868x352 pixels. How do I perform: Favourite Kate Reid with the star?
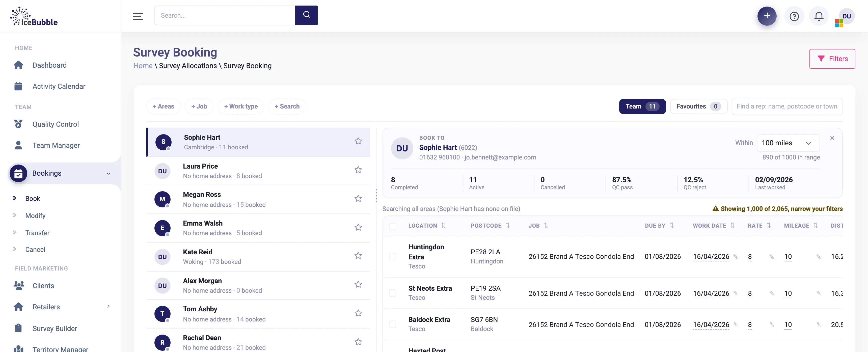pos(358,256)
